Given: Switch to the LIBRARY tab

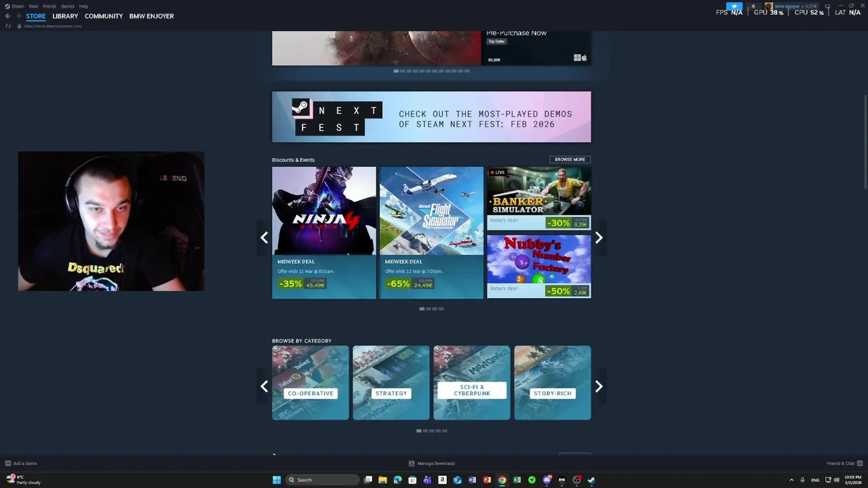Looking at the screenshot, I should [65, 16].
